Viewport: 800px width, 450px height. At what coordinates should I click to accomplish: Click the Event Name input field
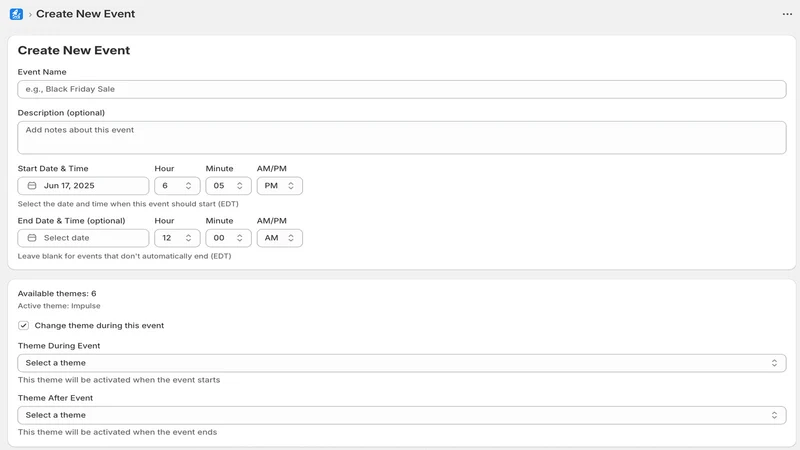click(402, 89)
